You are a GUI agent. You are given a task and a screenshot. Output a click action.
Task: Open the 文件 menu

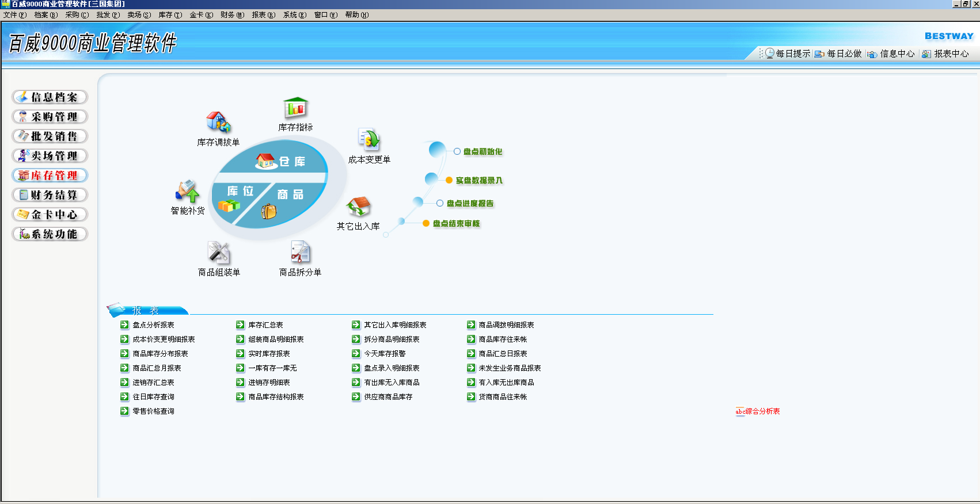pos(15,15)
